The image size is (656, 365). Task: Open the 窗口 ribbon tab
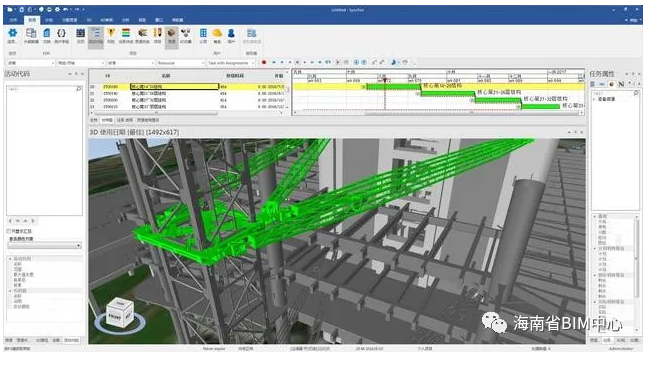point(159,20)
